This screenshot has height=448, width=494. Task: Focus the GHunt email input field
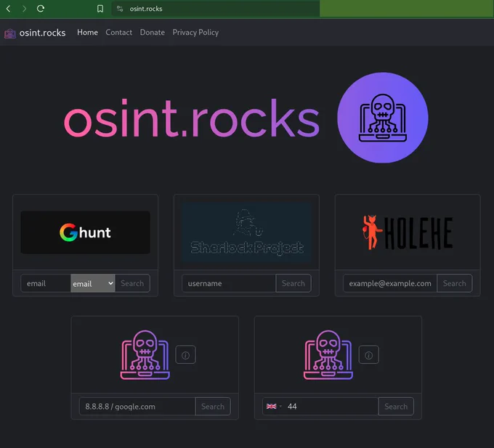46,283
